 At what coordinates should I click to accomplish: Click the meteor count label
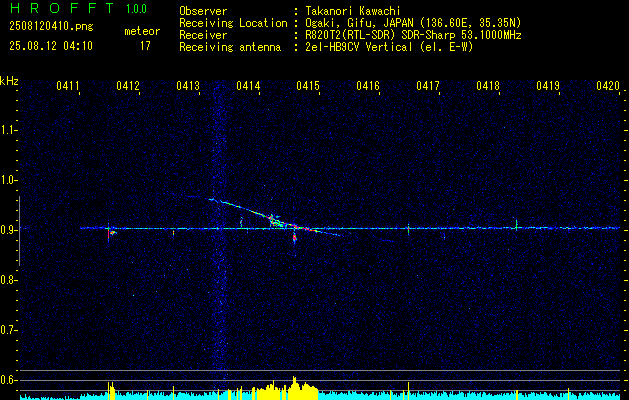pos(142,31)
